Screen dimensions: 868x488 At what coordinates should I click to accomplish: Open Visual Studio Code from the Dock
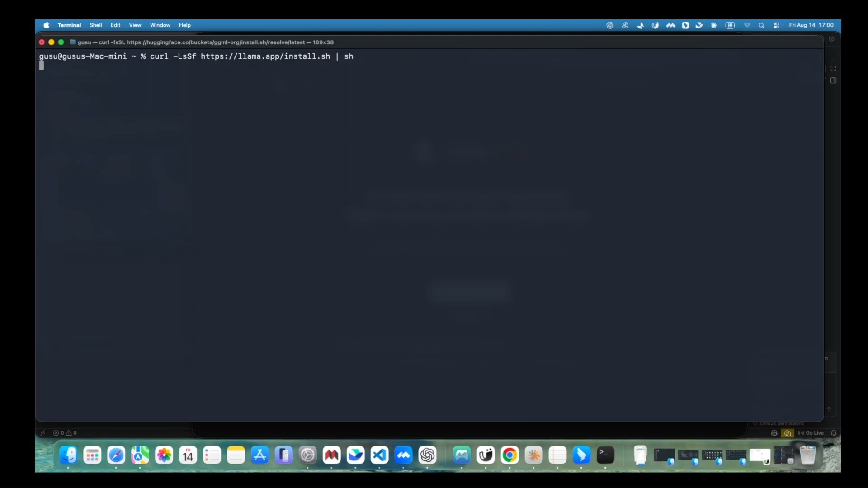[x=380, y=455]
